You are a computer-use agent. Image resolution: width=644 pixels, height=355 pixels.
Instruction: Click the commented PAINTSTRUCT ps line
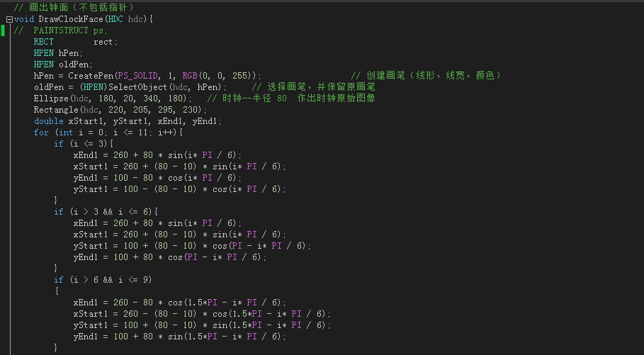pyautogui.click(x=61, y=30)
